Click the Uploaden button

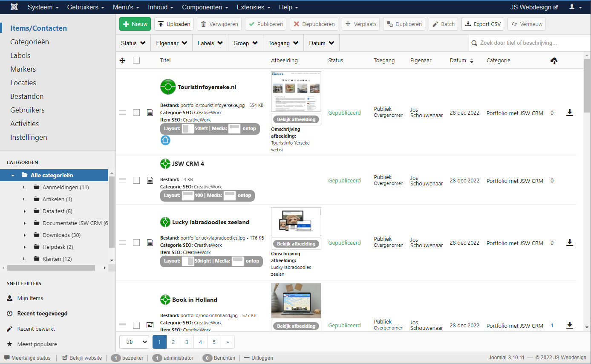click(x=174, y=24)
